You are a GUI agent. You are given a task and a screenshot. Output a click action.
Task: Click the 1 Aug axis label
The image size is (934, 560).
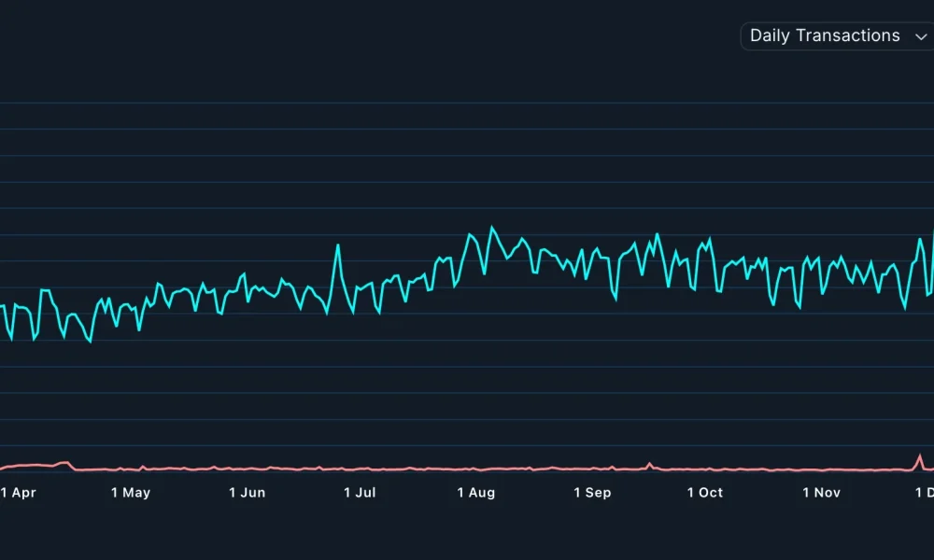[x=476, y=492]
